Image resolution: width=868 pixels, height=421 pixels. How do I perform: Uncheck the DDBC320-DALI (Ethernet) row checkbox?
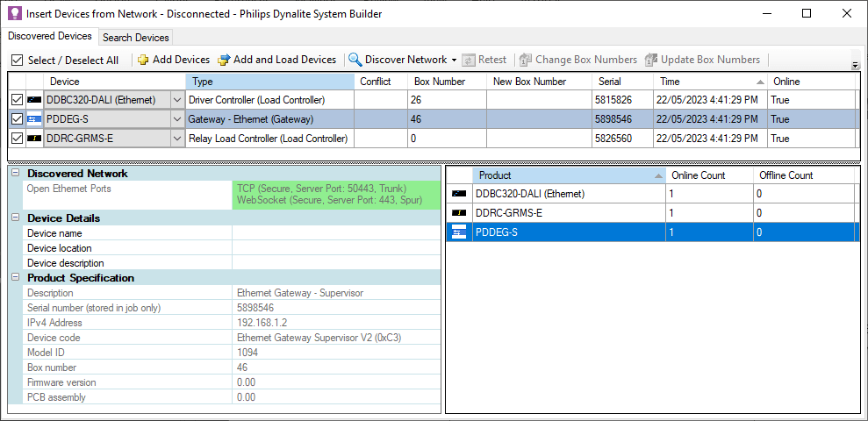coord(17,100)
